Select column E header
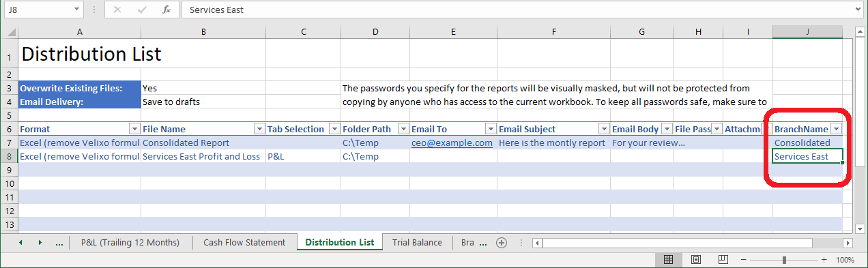The image size is (868, 268). click(453, 32)
